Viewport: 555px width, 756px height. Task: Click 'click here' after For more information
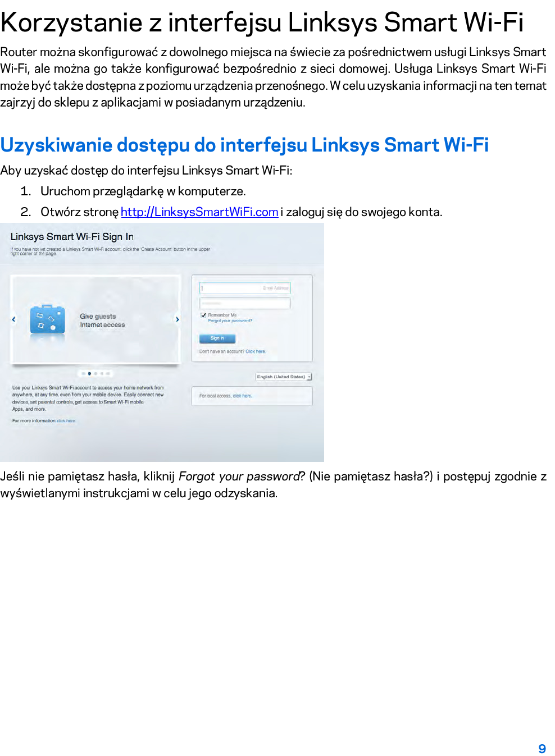[x=66, y=420]
